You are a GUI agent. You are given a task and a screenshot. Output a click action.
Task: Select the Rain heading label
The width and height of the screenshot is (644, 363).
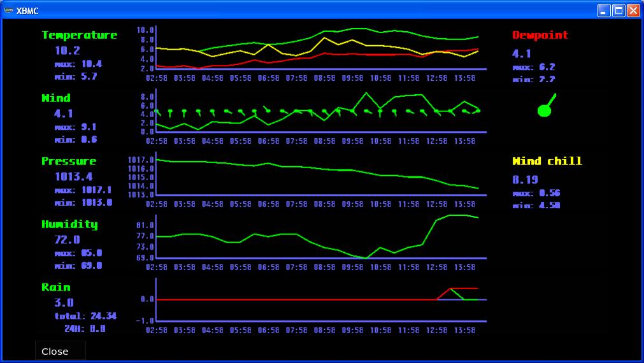click(x=56, y=287)
